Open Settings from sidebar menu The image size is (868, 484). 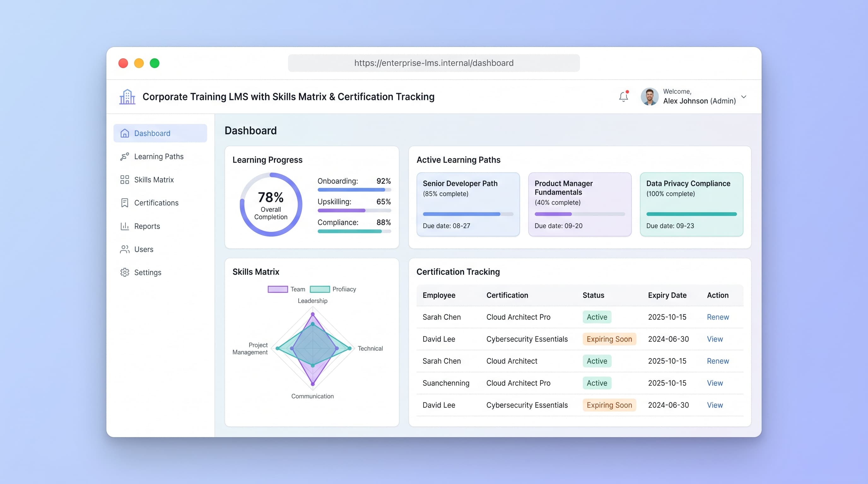[x=161, y=272]
